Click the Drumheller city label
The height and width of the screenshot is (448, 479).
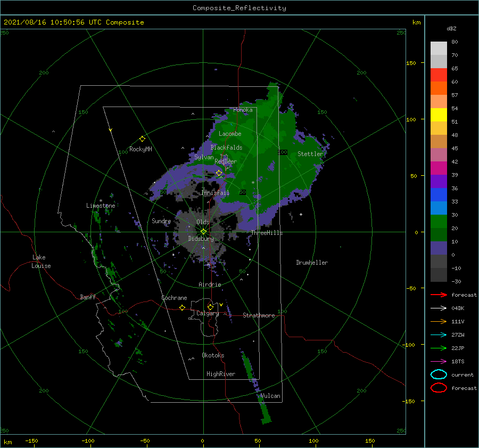coord(312,263)
